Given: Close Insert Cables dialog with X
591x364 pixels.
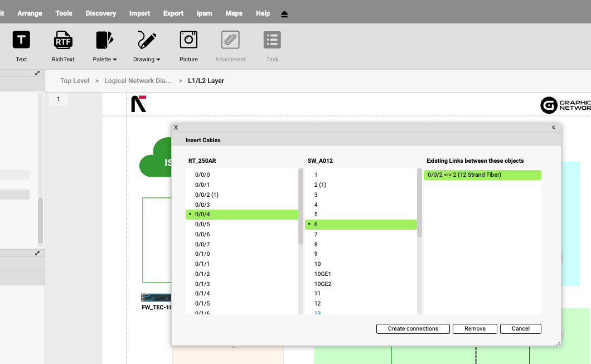Looking at the screenshot, I should (x=176, y=128).
